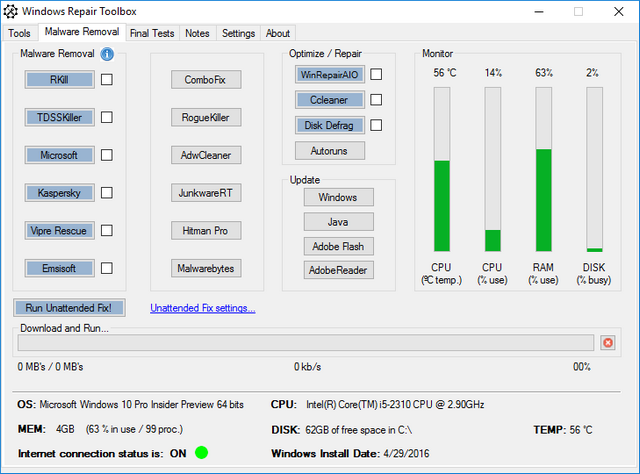This screenshot has width=640, height=474.
Task: Click the RAM % use monitor bar
Action: coord(544,169)
